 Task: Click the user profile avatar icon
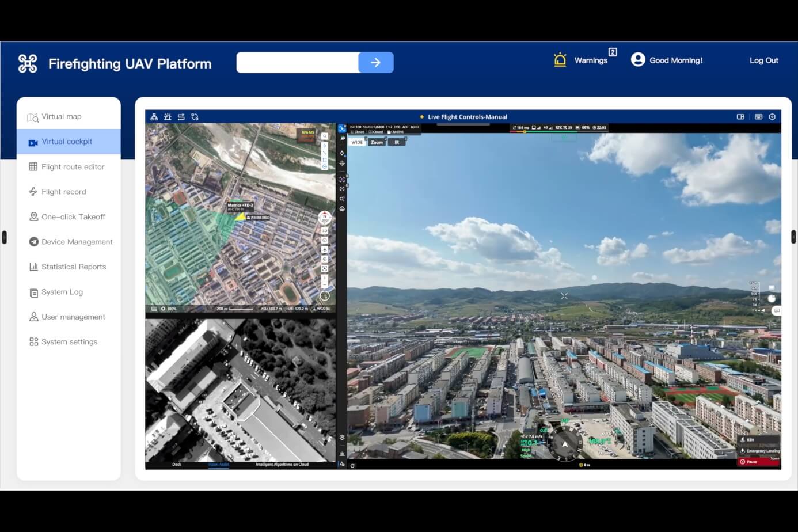(637, 60)
